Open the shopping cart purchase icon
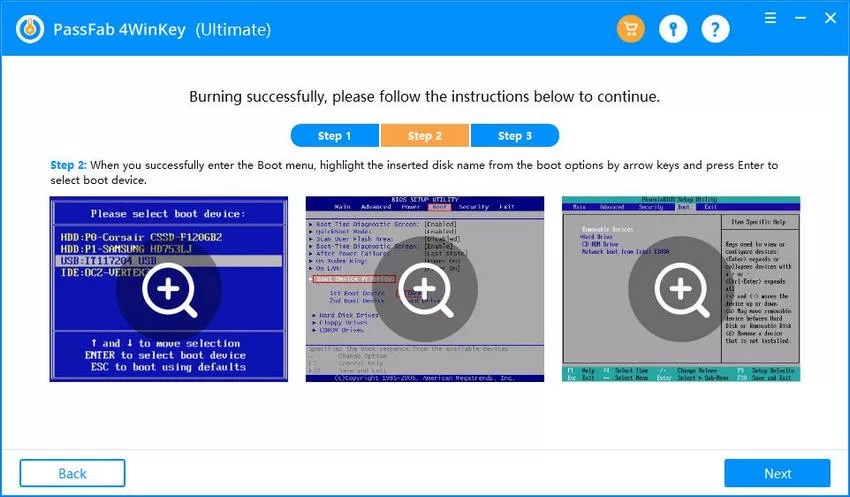 (x=630, y=29)
